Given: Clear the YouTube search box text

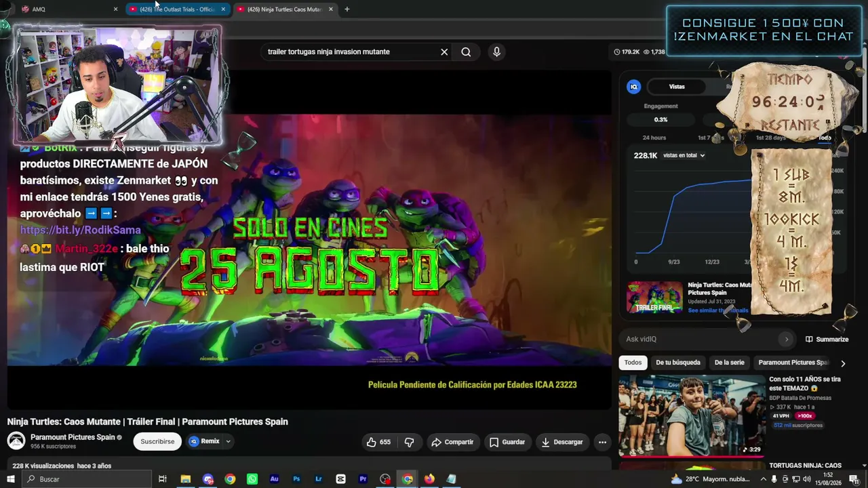Looking at the screenshot, I should pyautogui.click(x=444, y=52).
